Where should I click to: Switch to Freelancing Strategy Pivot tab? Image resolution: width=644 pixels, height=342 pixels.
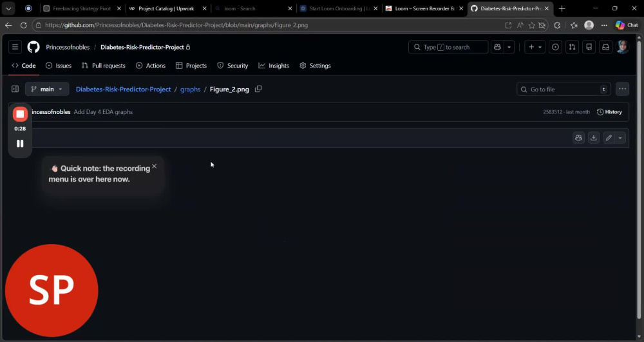click(x=82, y=8)
